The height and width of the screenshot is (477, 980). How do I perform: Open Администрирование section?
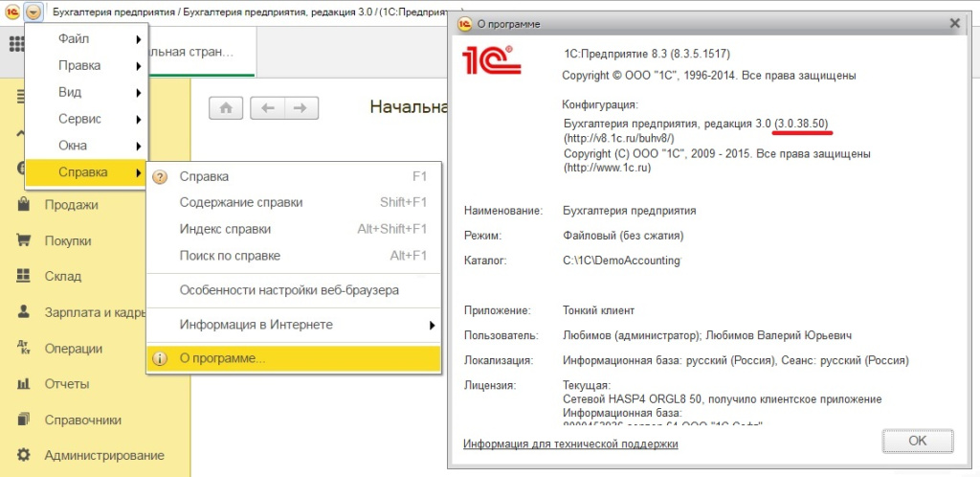click(104, 456)
